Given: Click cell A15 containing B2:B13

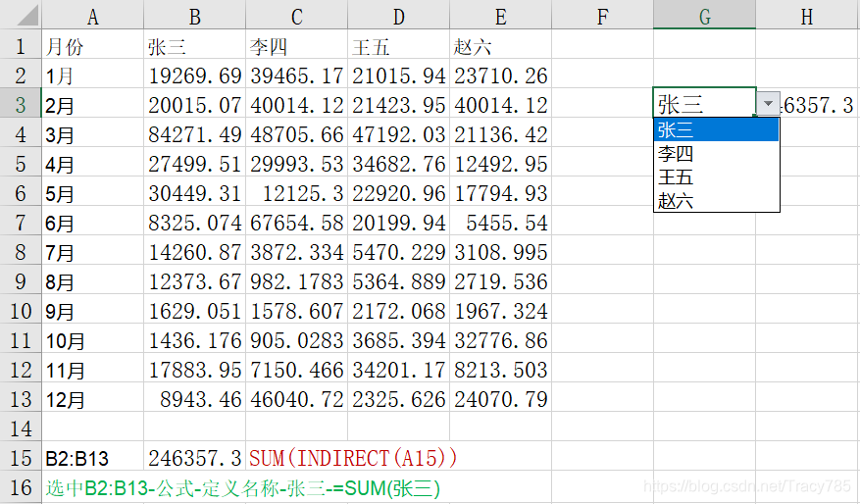Looking at the screenshot, I should pyautogui.click(x=93, y=457).
